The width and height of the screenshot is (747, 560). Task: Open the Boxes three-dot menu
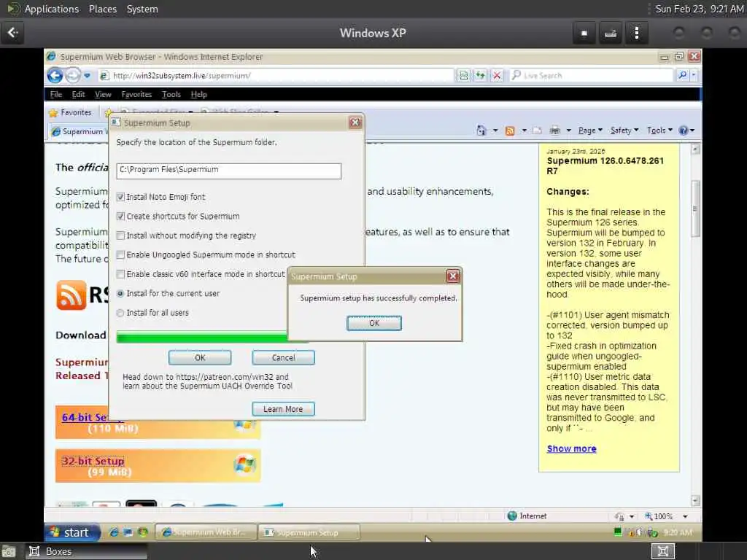point(636,33)
